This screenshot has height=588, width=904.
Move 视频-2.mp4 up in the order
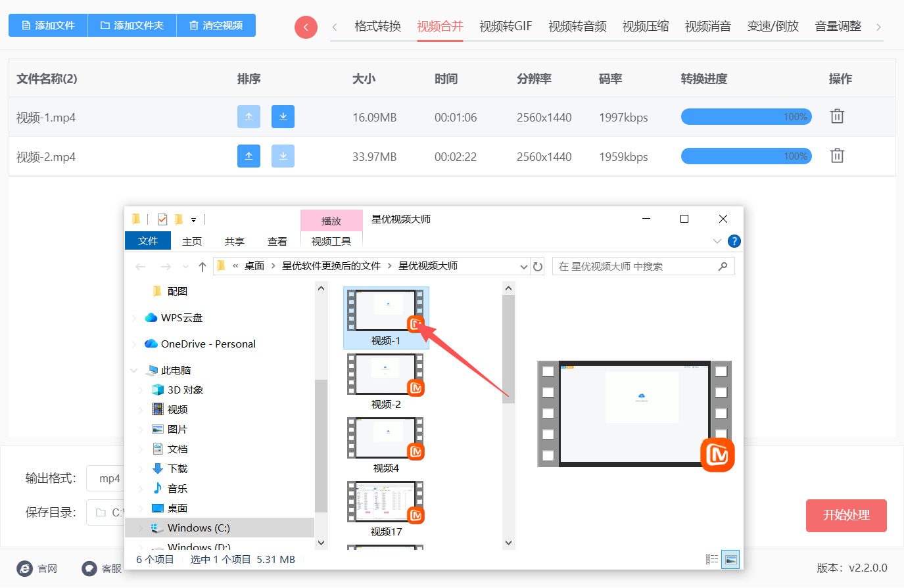click(249, 156)
